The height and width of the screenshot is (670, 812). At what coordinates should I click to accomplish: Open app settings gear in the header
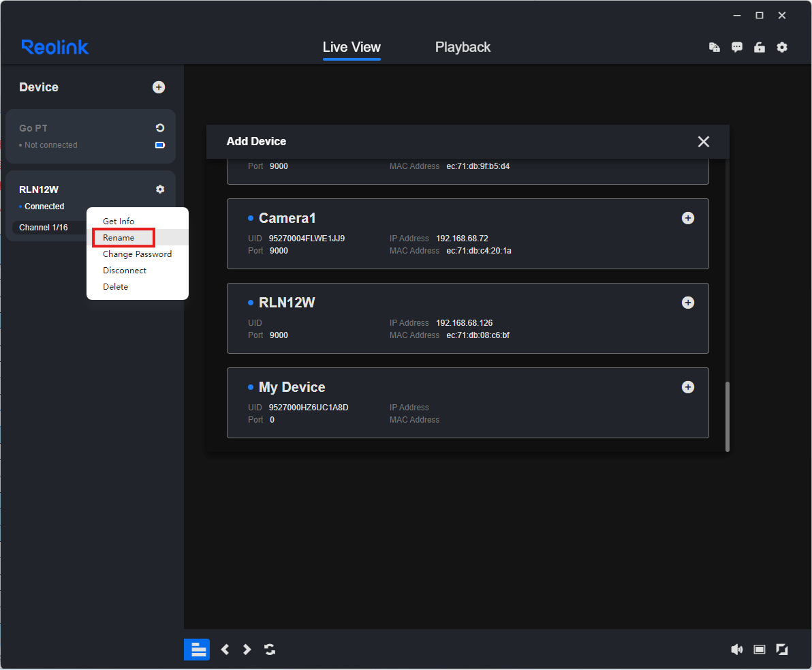(782, 47)
